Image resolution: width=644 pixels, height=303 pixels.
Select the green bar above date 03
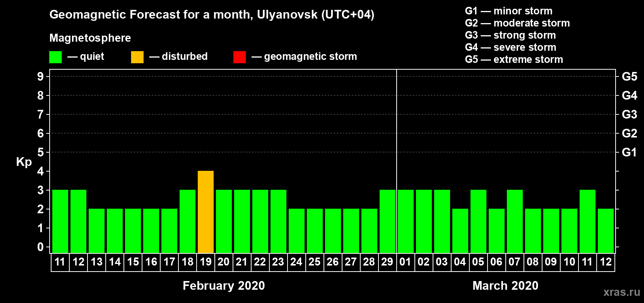coord(442,222)
